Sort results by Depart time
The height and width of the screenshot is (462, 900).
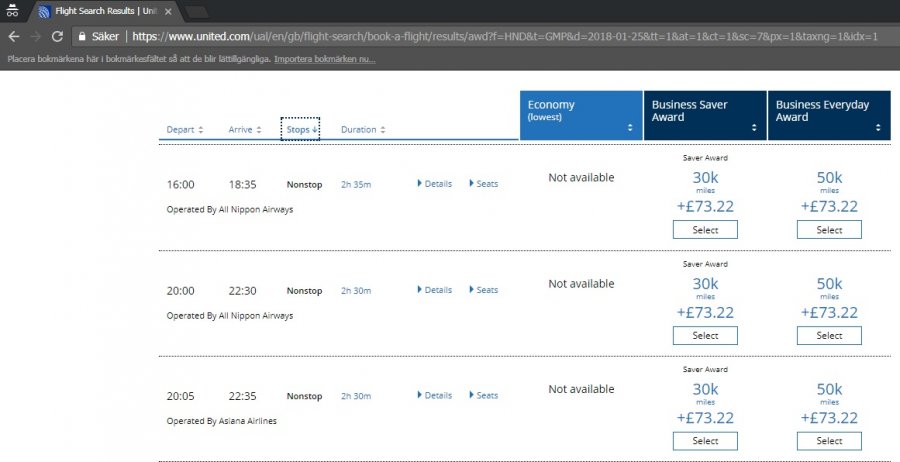(185, 130)
